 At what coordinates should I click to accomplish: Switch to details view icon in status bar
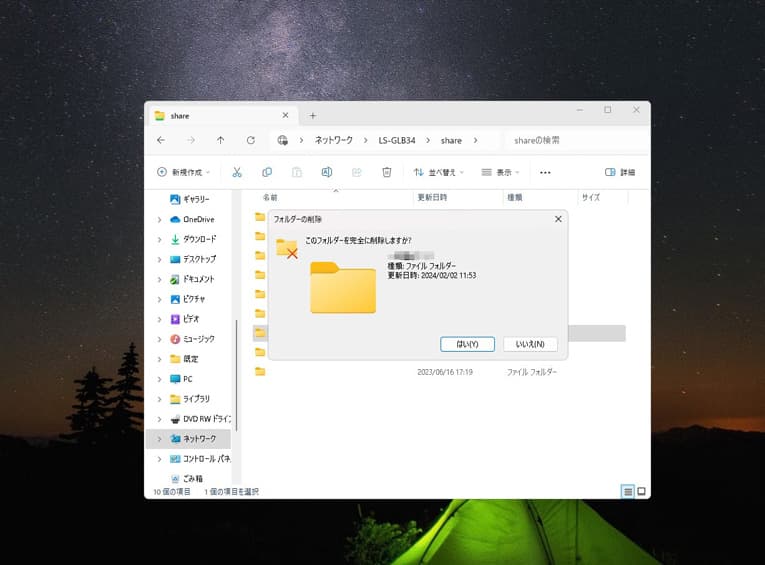628,491
